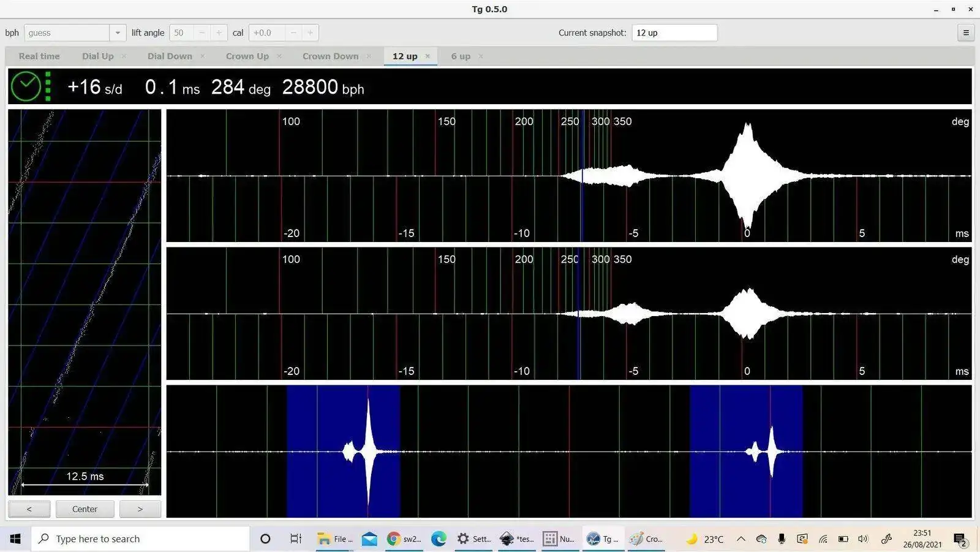Decrease cal value with minus button
The image size is (980, 552).
click(293, 33)
